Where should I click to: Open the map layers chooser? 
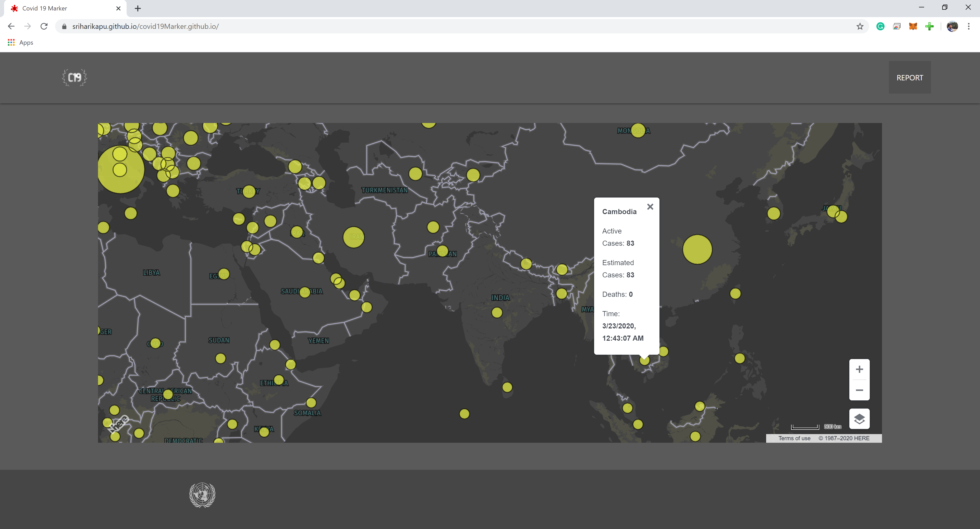pyautogui.click(x=859, y=419)
